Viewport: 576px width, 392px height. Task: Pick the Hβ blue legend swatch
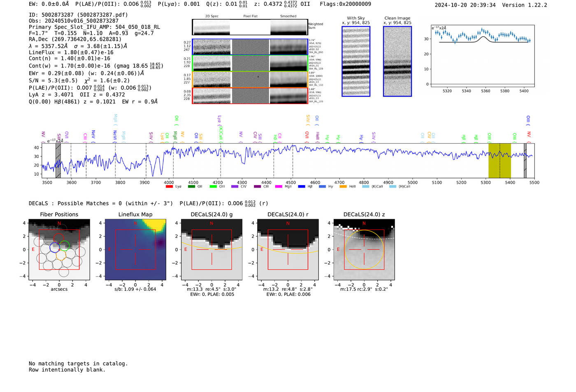click(x=302, y=186)
